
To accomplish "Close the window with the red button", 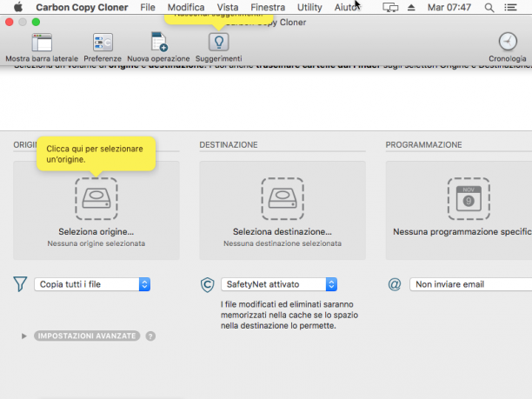I will tap(10, 22).
